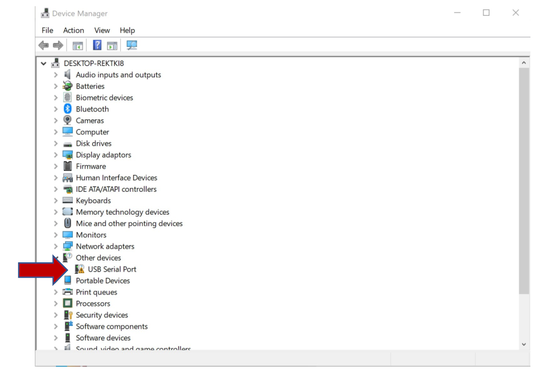
Task: Click Show/Hide Console Tree toolbar icon
Action: (77, 46)
